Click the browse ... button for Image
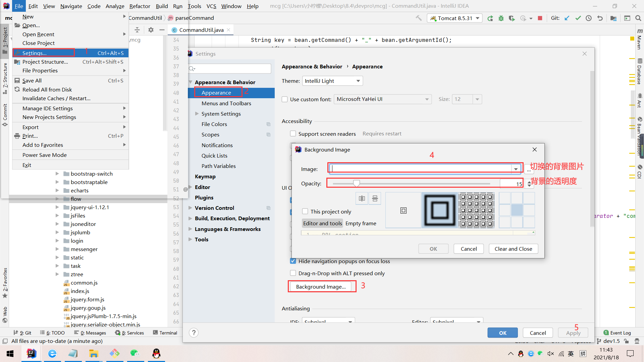 pos(529,169)
